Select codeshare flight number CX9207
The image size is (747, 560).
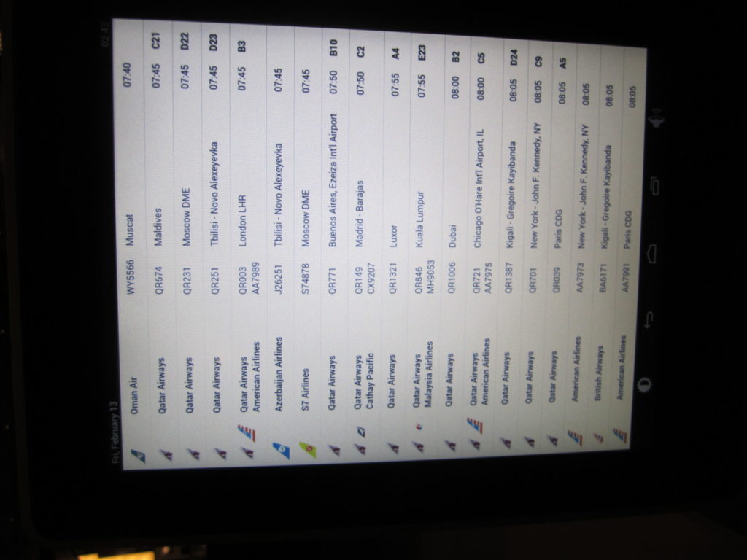(371, 279)
